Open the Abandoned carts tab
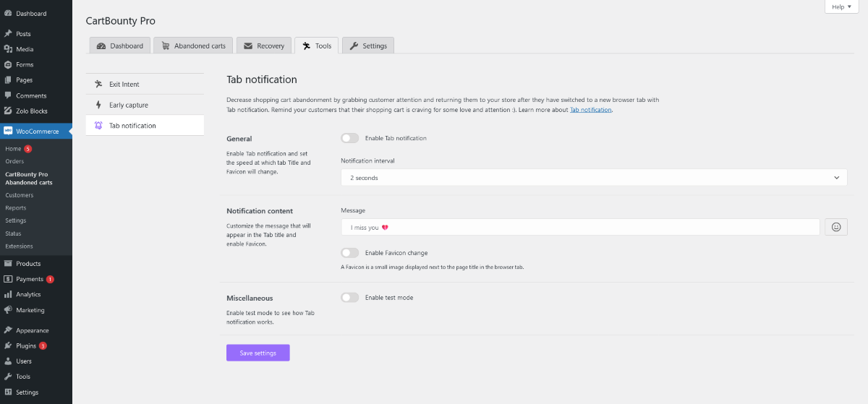 pyautogui.click(x=194, y=46)
